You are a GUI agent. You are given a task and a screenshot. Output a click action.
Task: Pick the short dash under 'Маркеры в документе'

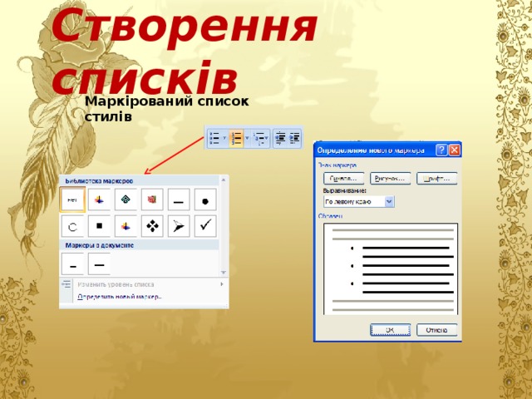point(72,264)
